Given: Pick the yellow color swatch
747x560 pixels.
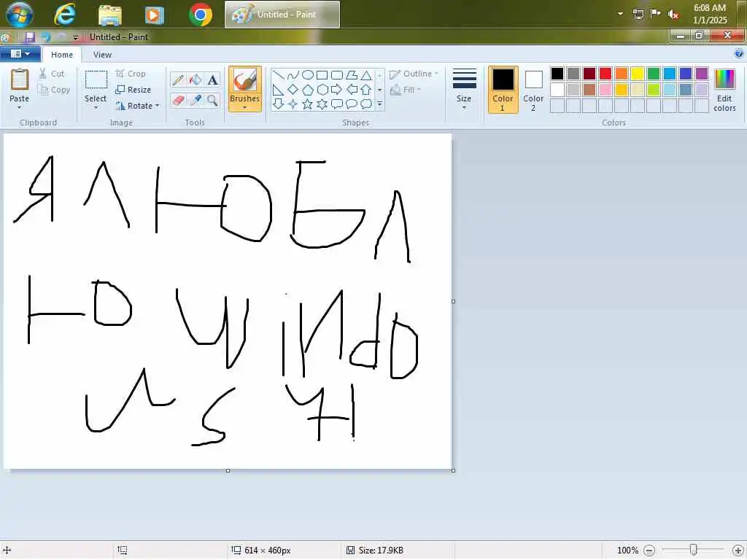Looking at the screenshot, I should point(638,74).
